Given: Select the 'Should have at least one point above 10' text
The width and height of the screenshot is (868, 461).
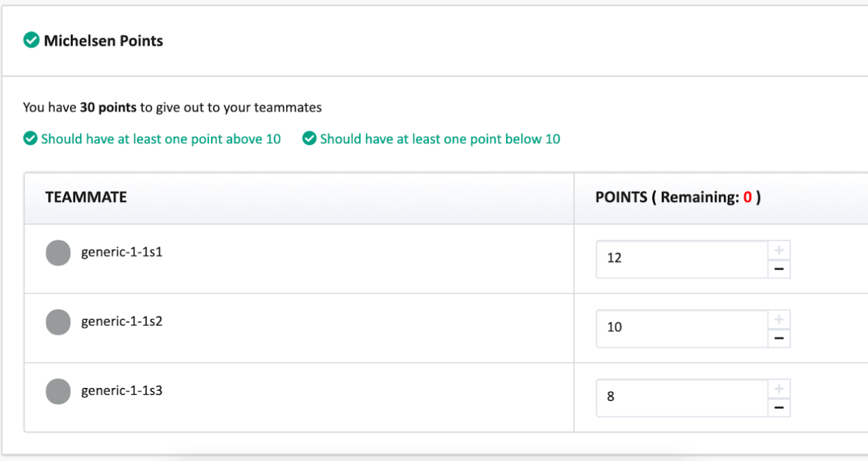Looking at the screenshot, I should (x=161, y=139).
